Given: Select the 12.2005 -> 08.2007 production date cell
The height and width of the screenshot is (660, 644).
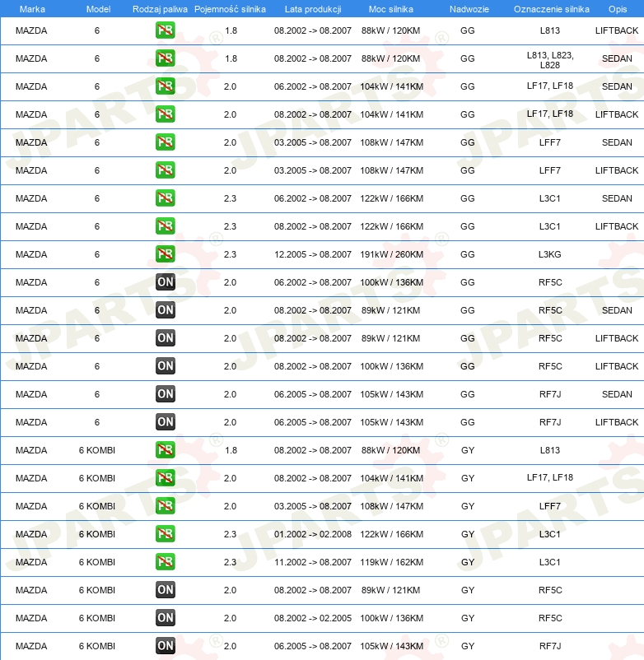Looking at the screenshot, I should tap(312, 254).
